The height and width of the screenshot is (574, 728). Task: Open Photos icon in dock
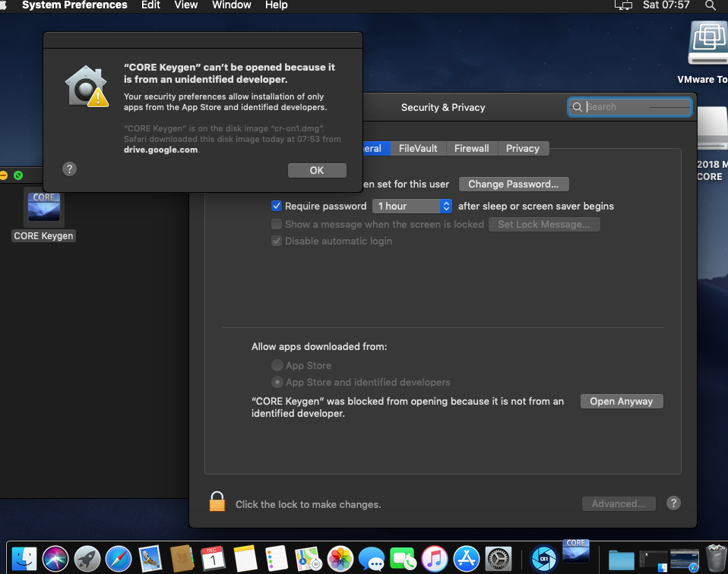(340, 558)
